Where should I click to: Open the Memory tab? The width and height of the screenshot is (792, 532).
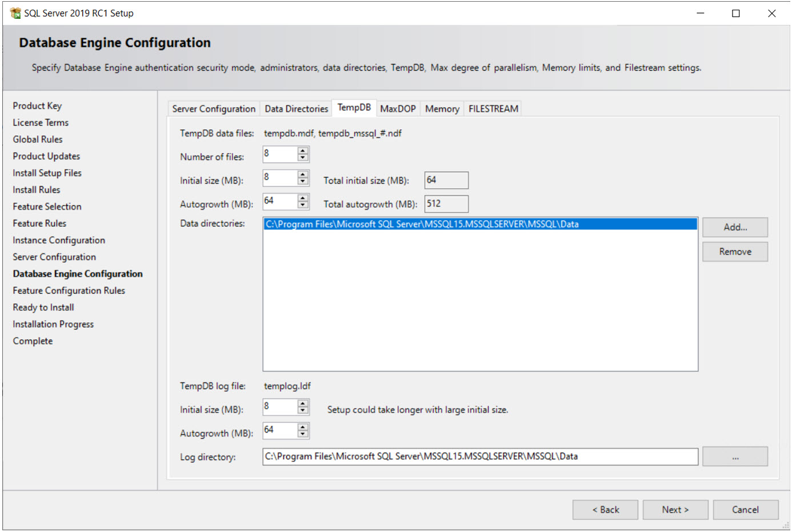pos(442,109)
